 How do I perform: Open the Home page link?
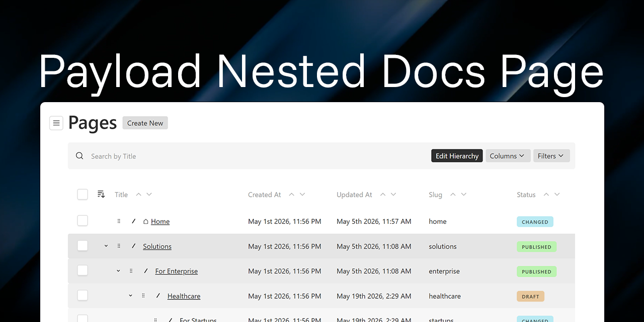160,221
